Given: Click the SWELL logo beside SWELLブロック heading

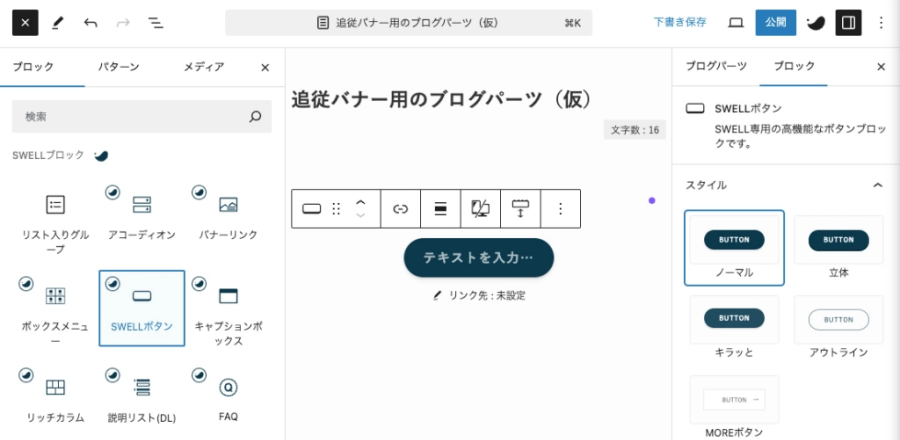Looking at the screenshot, I should pos(101,155).
